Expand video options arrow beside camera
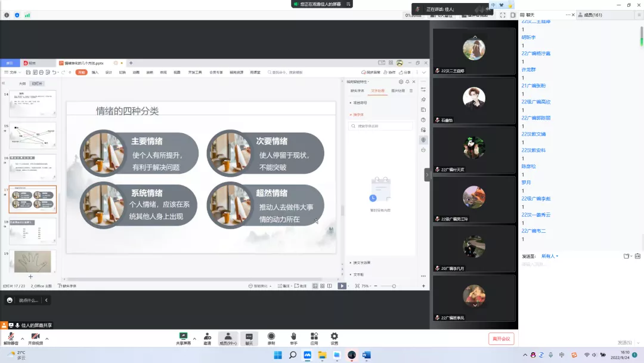This screenshot has width=644, height=363. [47, 338]
